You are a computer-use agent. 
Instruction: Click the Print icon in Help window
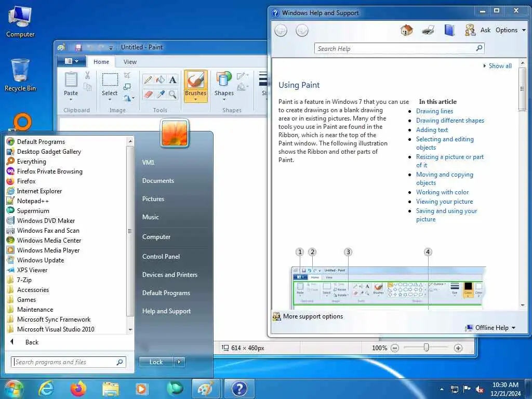[428, 30]
